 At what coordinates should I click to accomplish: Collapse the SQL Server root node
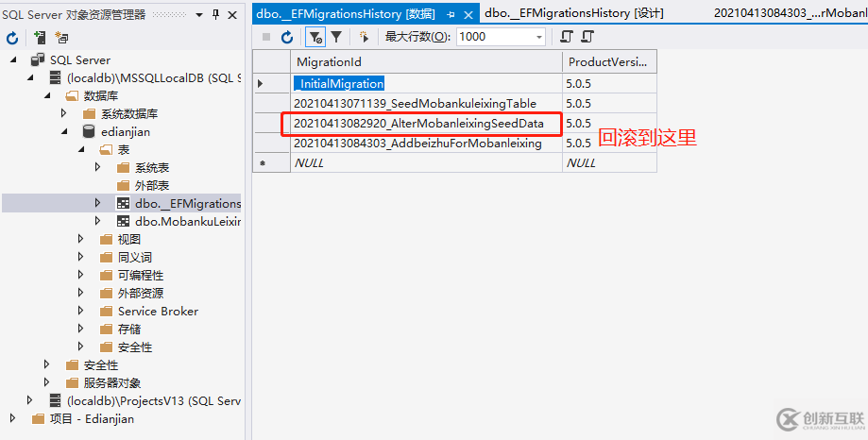tap(13, 59)
